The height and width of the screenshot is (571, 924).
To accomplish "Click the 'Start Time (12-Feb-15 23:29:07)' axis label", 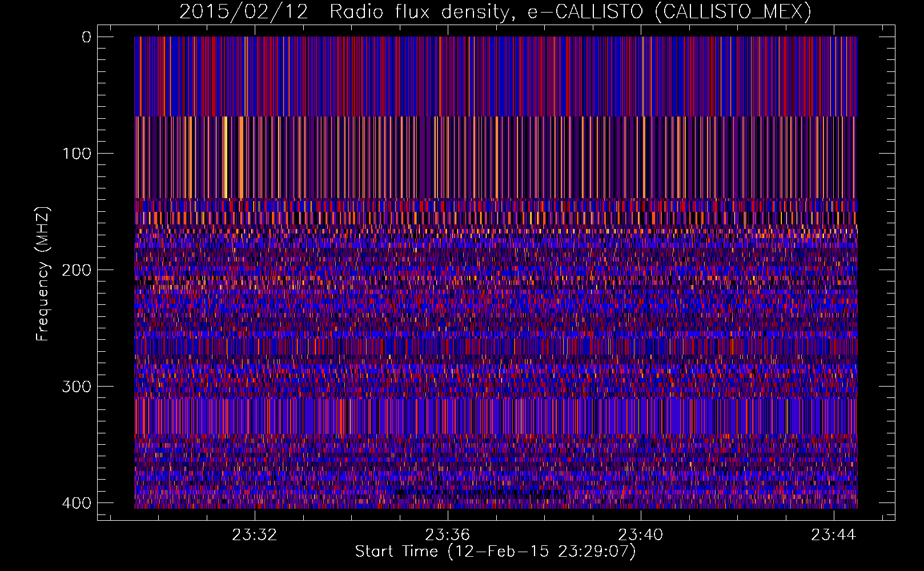I will (495, 552).
